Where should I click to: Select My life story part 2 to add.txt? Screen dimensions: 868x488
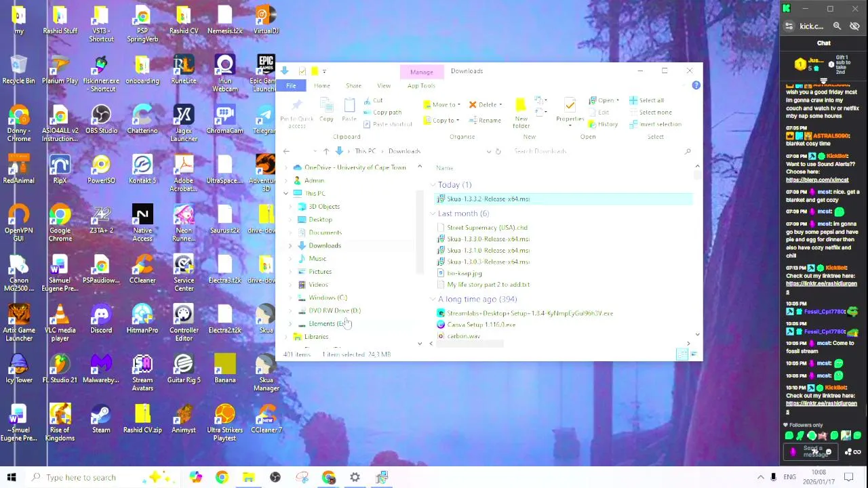click(x=488, y=285)
